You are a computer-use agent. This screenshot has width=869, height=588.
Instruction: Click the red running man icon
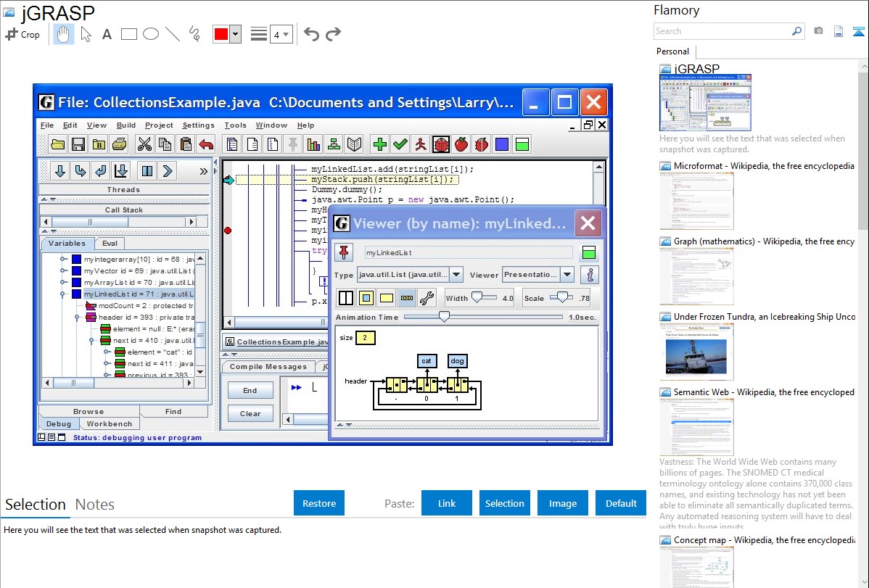tap(421, 145)
